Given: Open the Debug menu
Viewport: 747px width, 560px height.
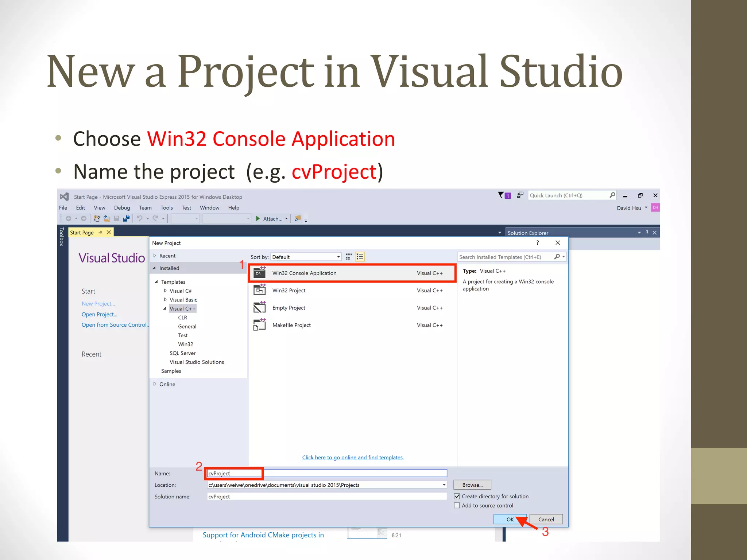Looking at the screenshot, I should click(122, 207).
